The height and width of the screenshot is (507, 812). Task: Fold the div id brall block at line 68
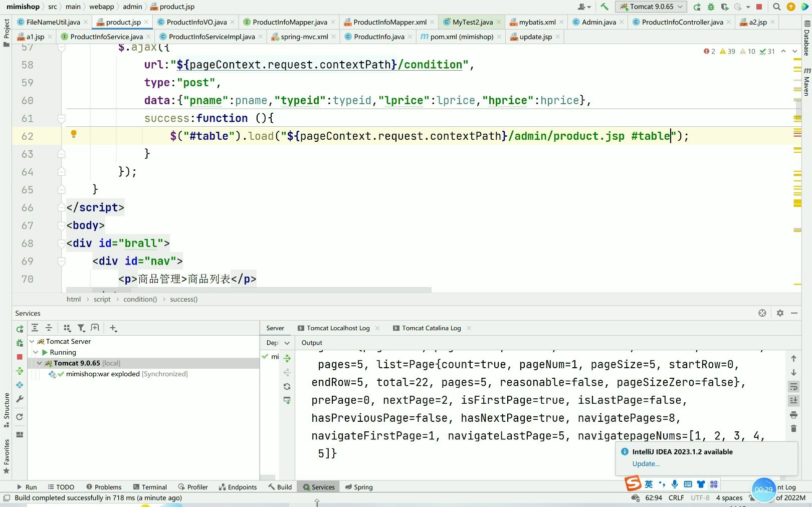61,243
